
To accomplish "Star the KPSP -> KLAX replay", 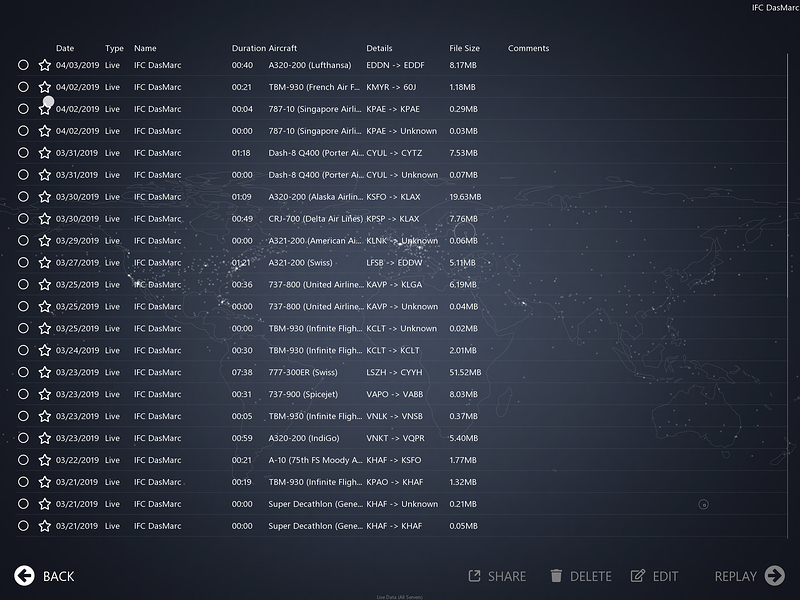I will pos(45,219).
